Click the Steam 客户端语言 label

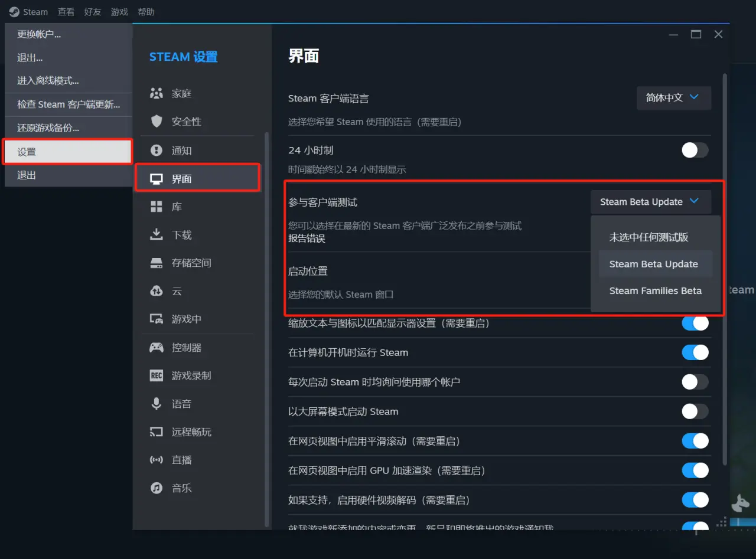(x=328, y=99)
